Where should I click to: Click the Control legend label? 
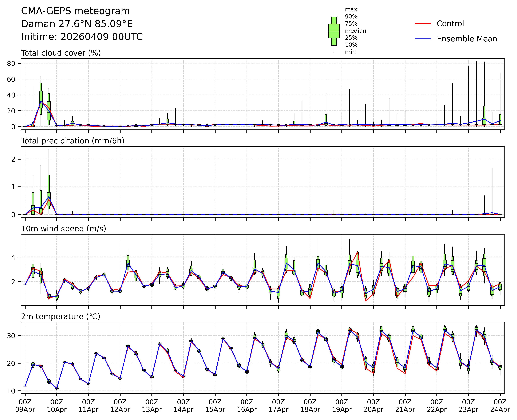(x=450, y=24)
